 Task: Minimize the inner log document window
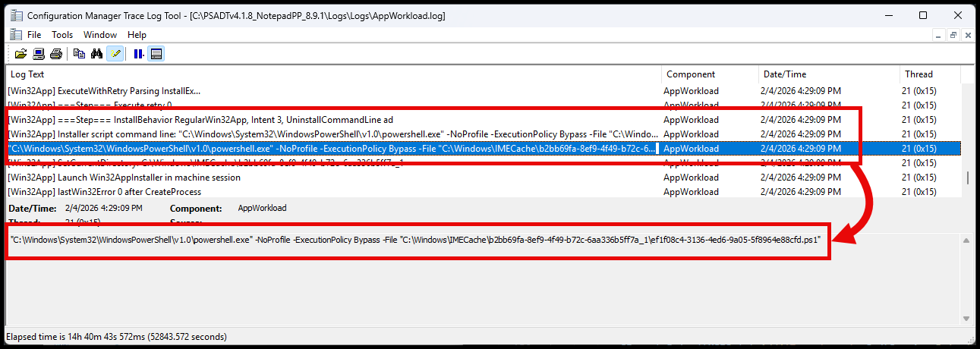pos(938,35)
